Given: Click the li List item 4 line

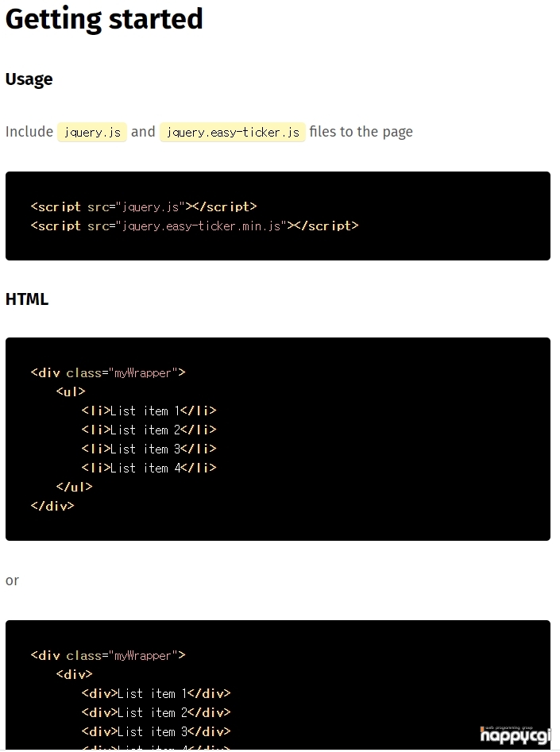Looking at the screenshot, I should [x=149, y=468].
